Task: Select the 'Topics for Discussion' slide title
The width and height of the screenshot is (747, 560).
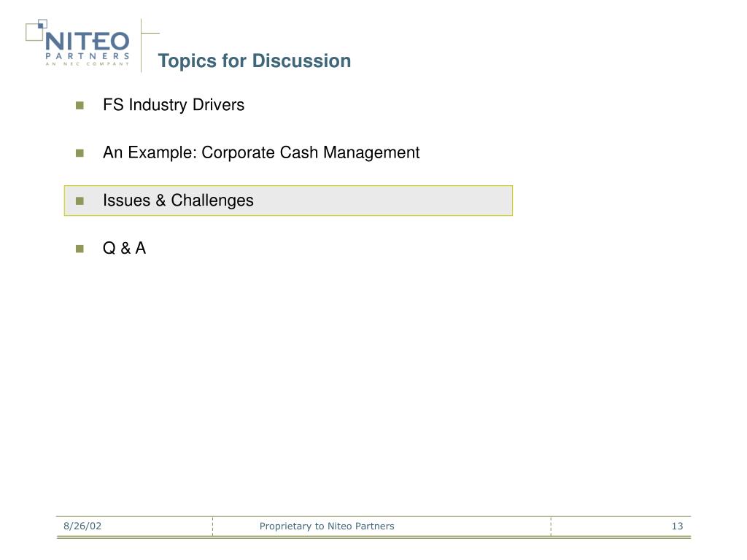Action: (x=255, y=61)
